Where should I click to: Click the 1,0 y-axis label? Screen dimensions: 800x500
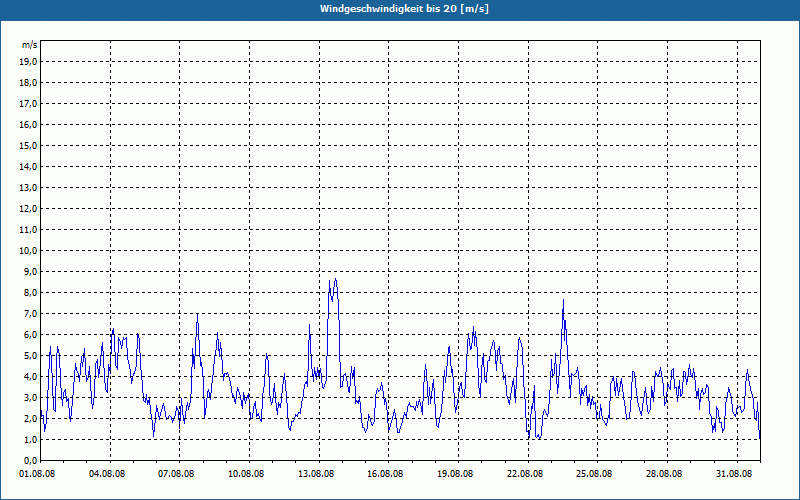click(30, 439)
